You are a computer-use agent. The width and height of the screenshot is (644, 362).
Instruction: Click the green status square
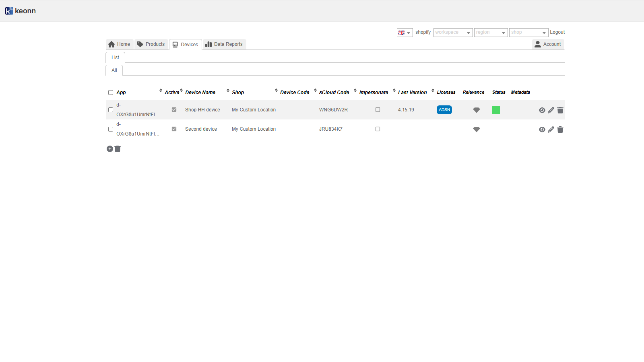[x=496, y=110]
